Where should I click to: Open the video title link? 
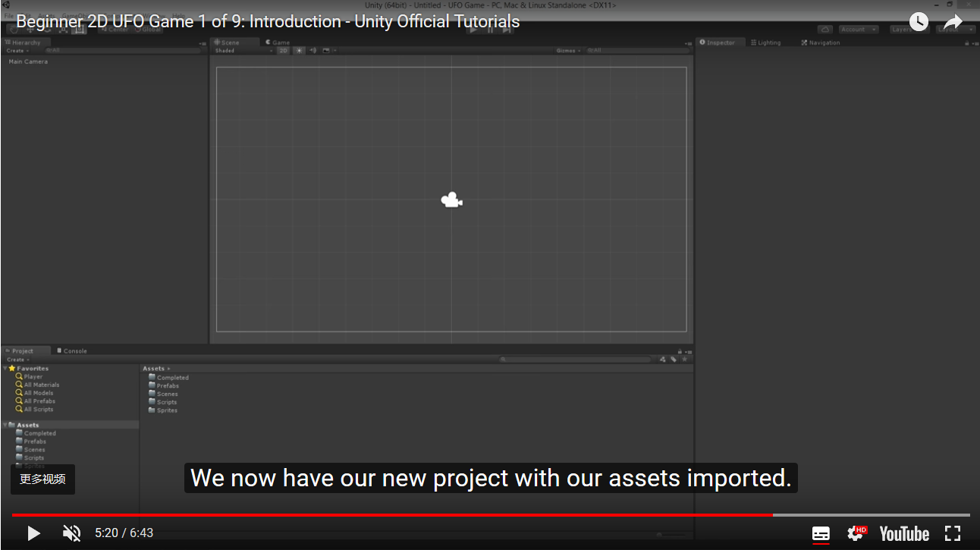coord(268,21)
